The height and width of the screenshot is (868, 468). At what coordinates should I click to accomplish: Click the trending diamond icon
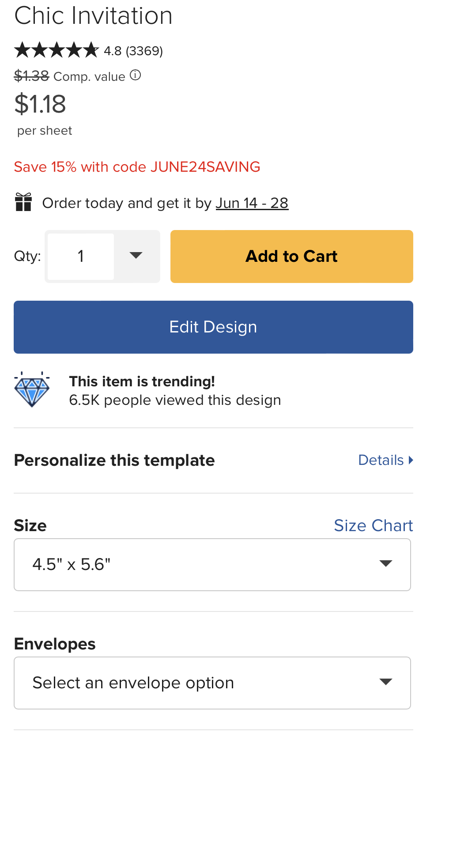(32, 389)
